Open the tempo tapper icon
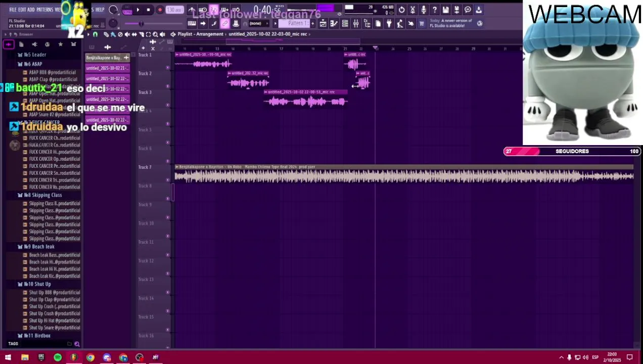Viewport: 643px width, 364px height. click(x=400, y=23)
